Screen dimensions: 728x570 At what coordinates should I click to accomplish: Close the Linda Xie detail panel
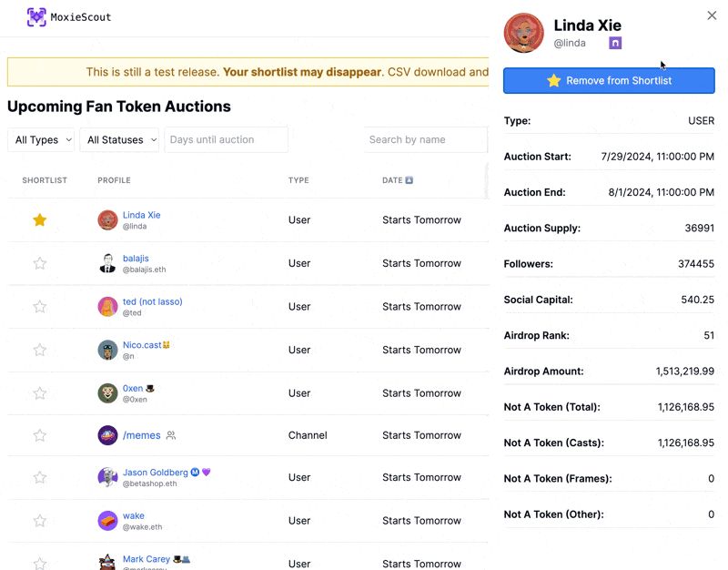[712, 15]
